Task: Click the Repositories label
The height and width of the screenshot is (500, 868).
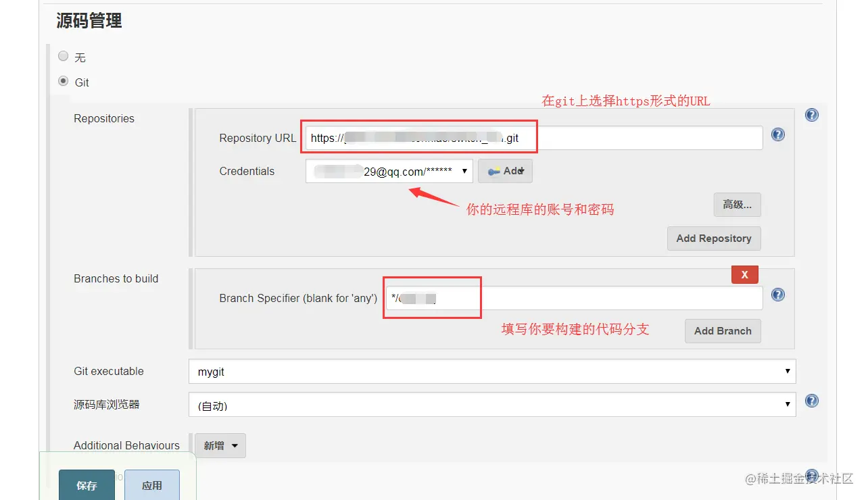Action: pyautogui.click(x=104, y=118)
